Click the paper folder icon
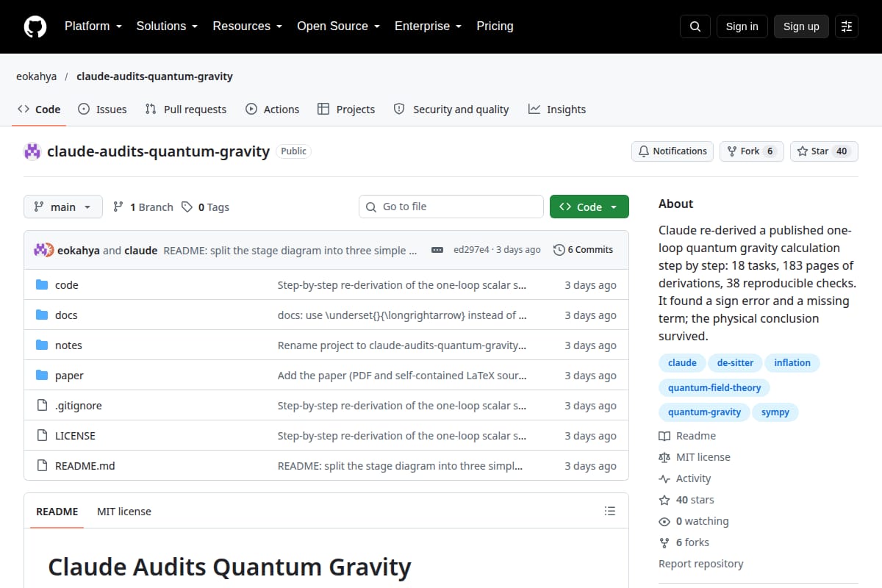The width and height of the screenshot is (882, 588). pyautogui.click(x=42, y=376)
